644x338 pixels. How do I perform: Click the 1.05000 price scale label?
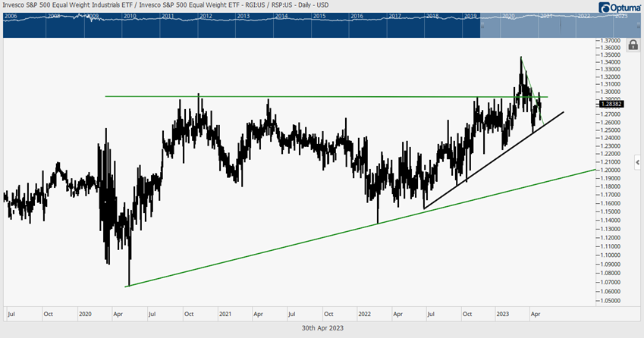pos(611,301)
